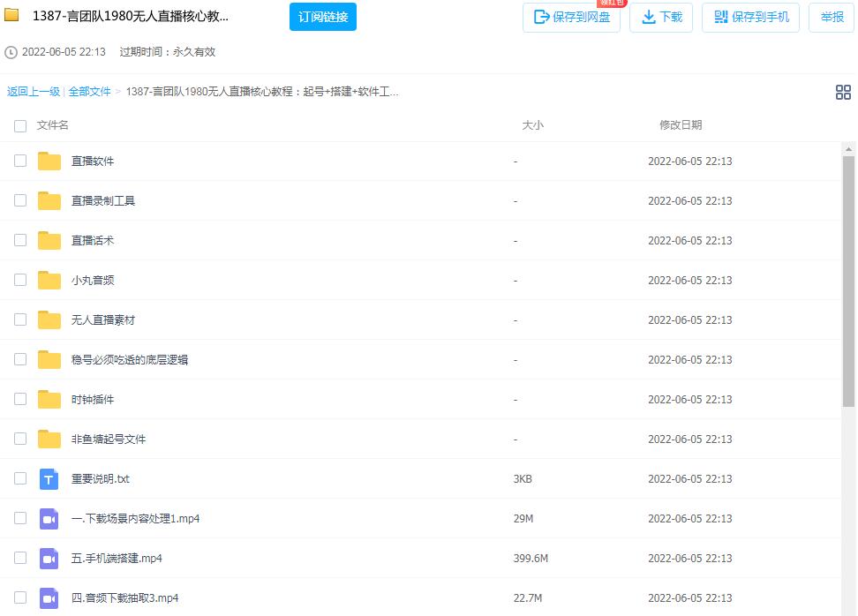Click the folder icon for 直播话术
Viewport: 858px width, 616px height.
click(49, 240)
